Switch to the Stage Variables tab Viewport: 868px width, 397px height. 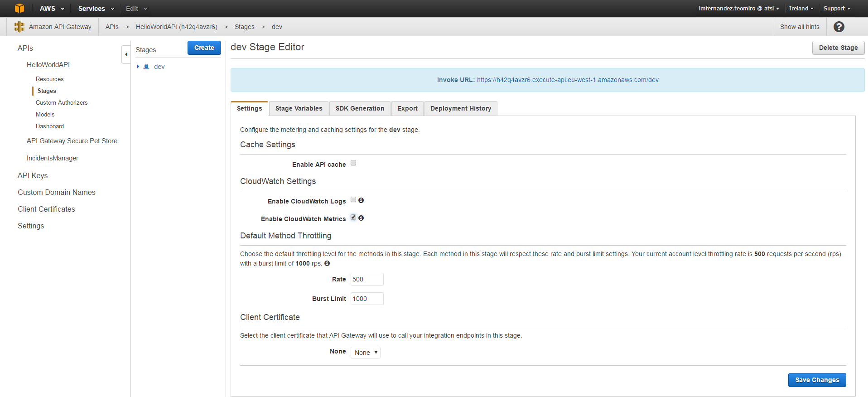[x=299, y=108]
